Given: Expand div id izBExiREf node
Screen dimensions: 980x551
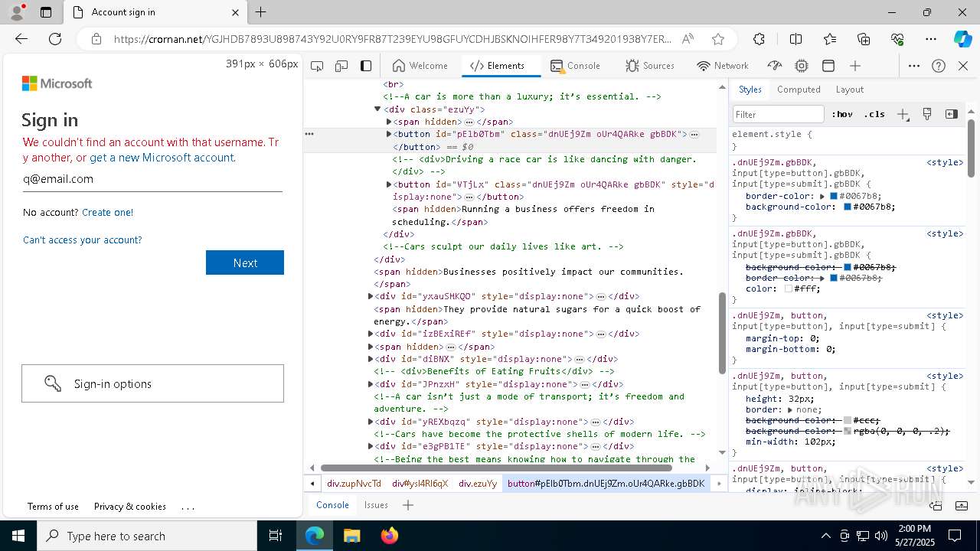Looking at the screenshot, I should pos(371,334).
